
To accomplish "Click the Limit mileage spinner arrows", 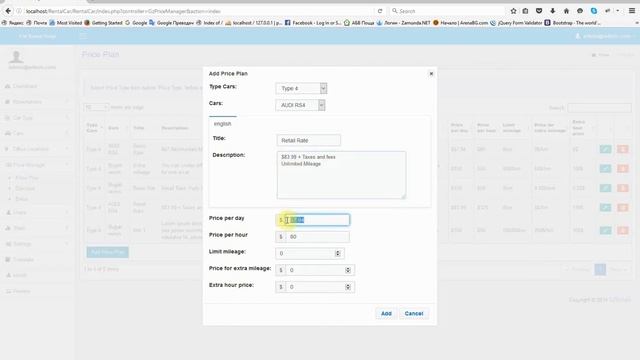I will click(x=338, y=253).
